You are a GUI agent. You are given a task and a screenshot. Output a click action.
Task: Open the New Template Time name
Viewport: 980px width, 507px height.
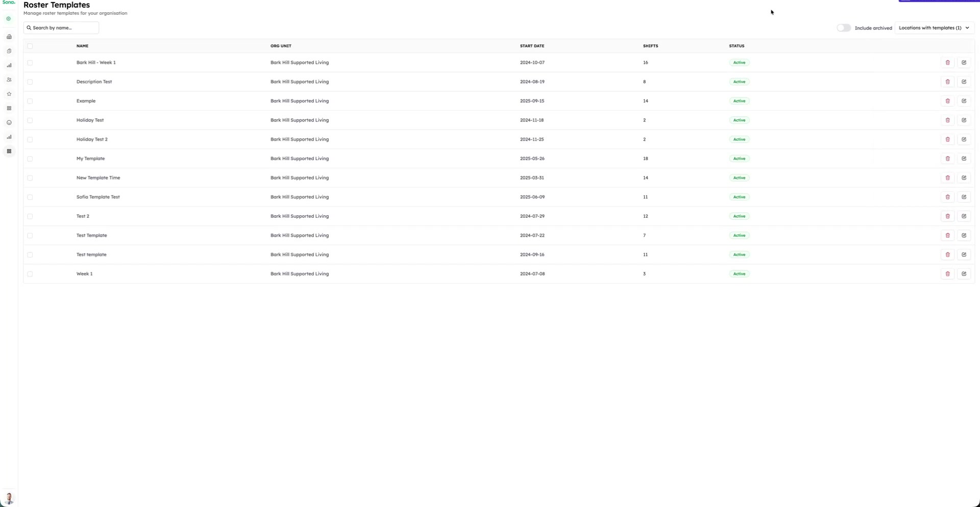pos(98,178)
